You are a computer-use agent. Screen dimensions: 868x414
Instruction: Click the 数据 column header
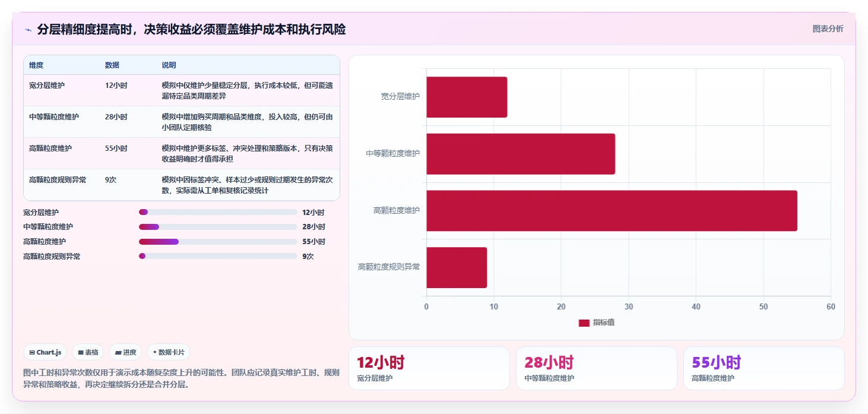click(x=112, y=65)
